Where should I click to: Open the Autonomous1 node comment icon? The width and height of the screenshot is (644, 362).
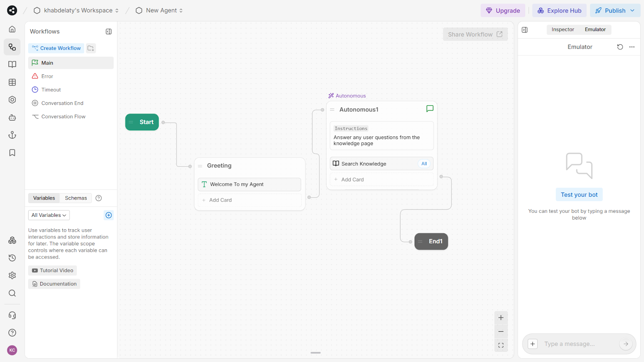point(429,109)
